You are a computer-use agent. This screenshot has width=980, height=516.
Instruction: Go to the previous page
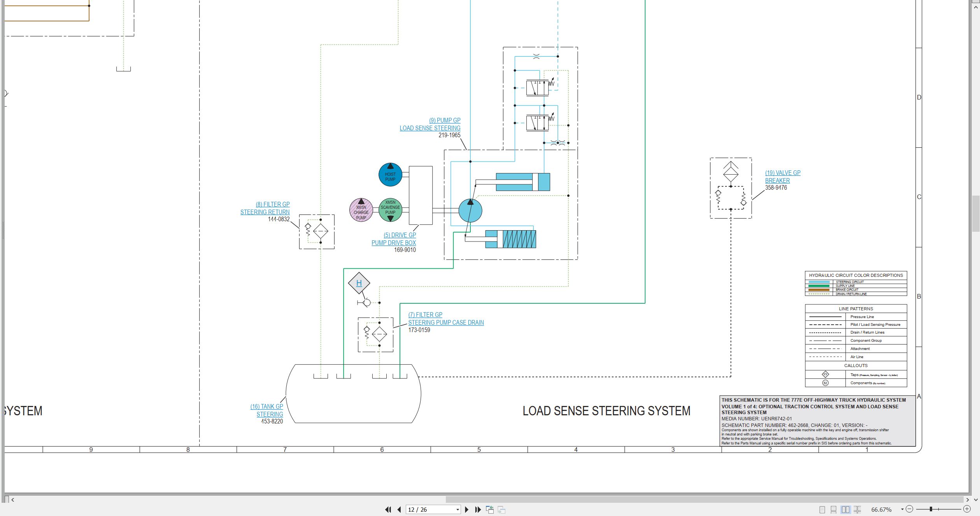(x=399, y=509)
